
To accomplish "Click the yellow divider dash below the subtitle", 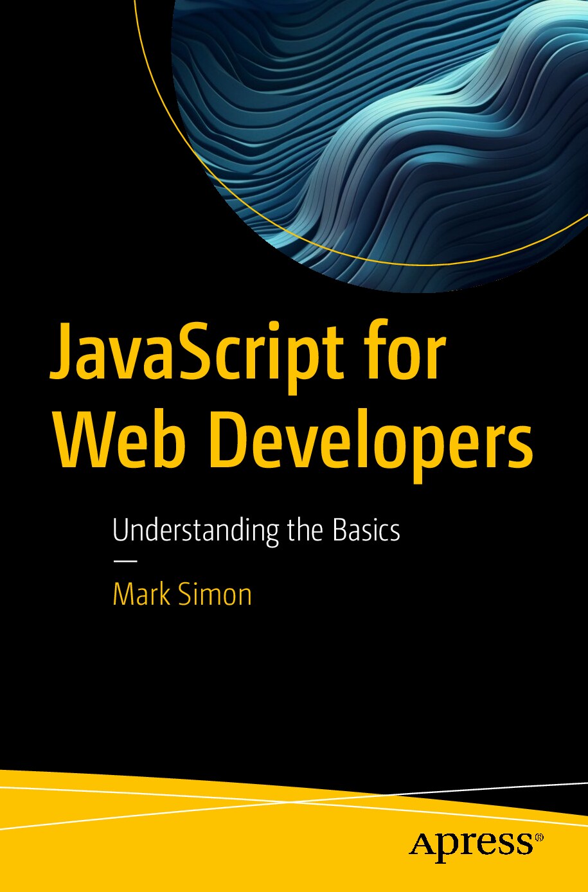I will (x=126, y=562).
